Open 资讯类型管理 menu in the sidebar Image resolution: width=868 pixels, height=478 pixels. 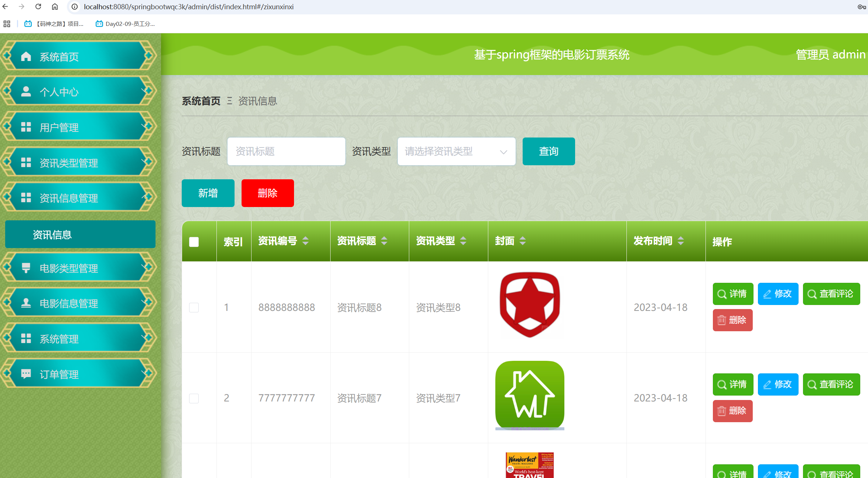(x=79, y=162)
